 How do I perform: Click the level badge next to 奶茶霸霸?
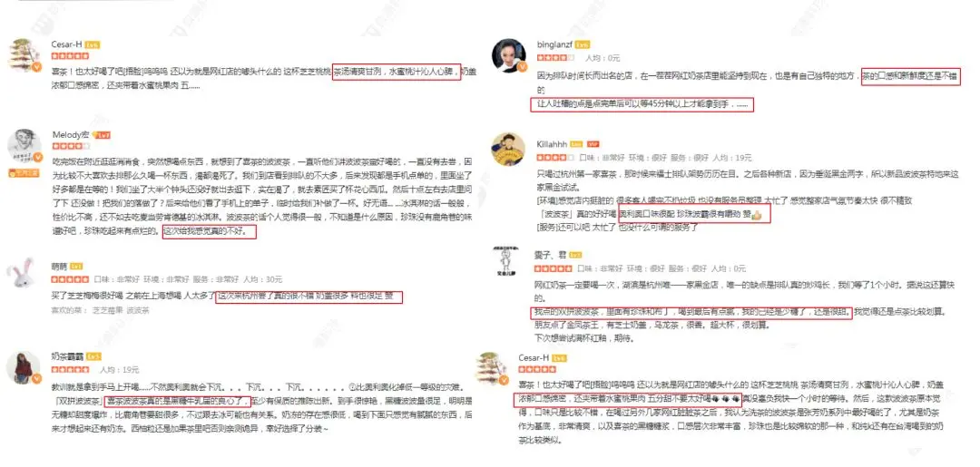point(93,356)
